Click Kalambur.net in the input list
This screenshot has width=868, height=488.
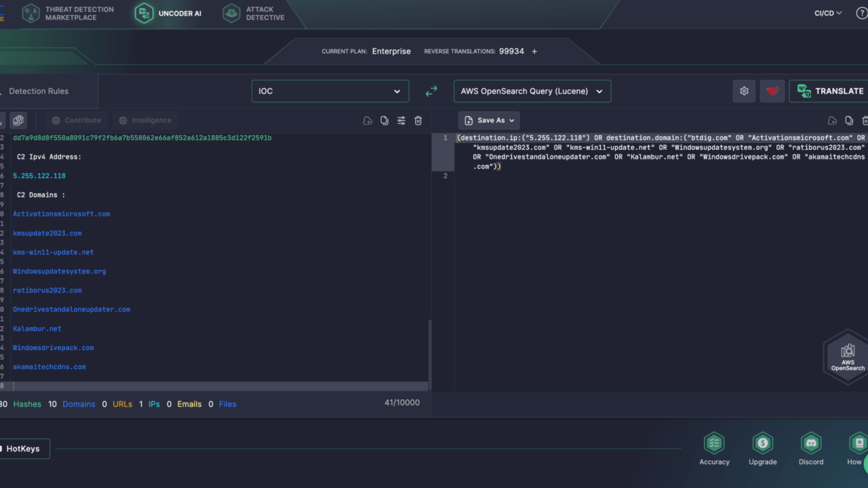(x=37, y=329)
